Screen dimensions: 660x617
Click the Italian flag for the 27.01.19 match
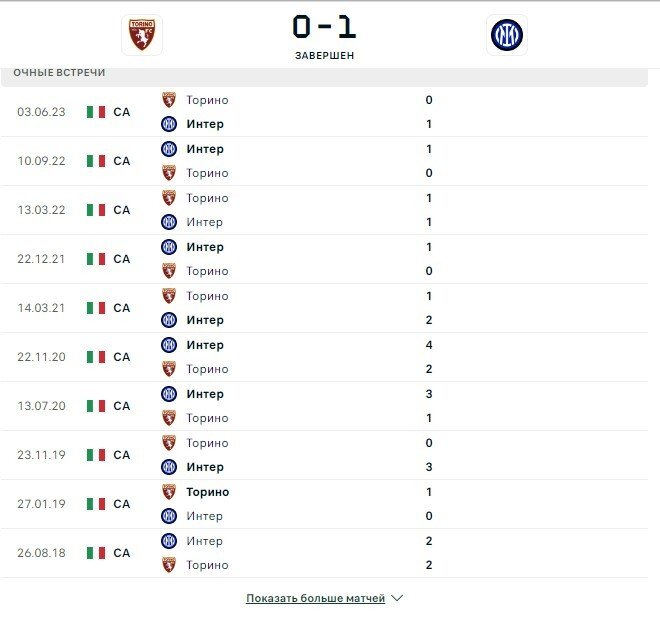[x=95, y=504]
